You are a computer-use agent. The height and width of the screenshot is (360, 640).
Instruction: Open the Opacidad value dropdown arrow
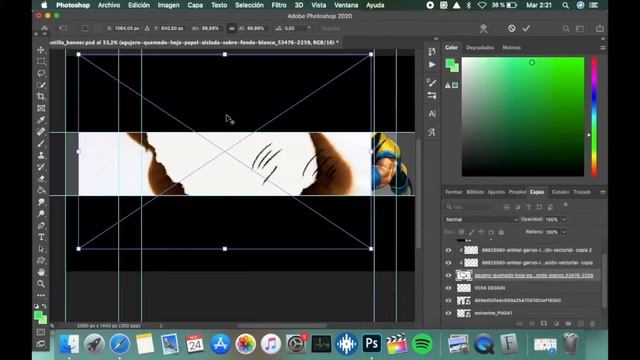click(564, 220)
